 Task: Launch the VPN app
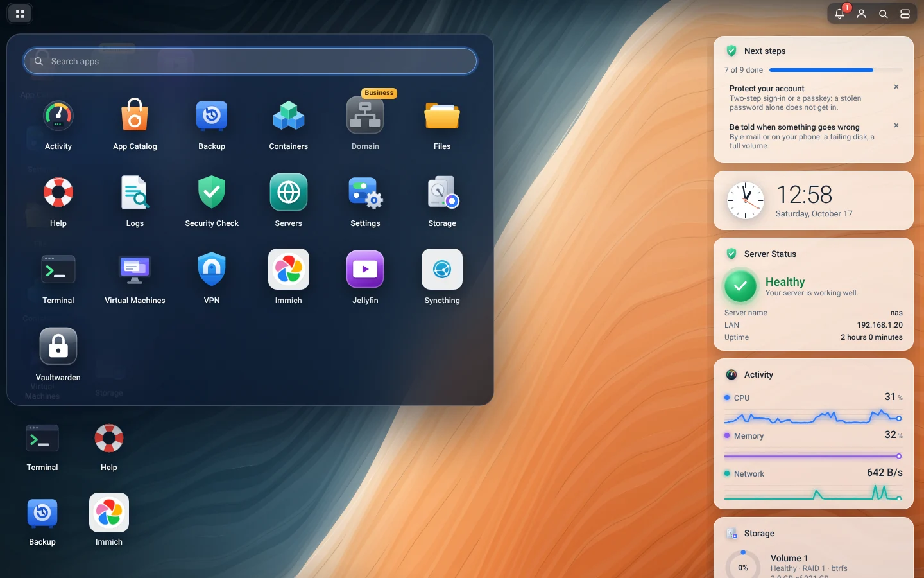coord(212,279)
